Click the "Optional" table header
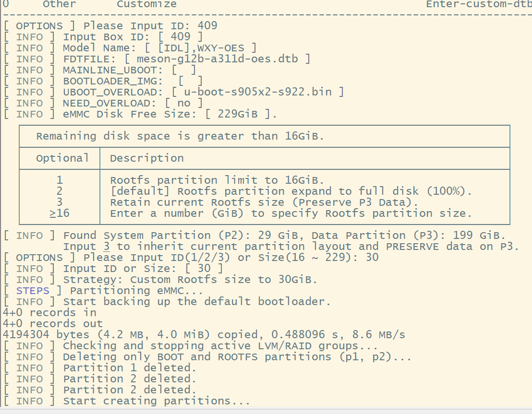532x414 pixels. [62, 158]
